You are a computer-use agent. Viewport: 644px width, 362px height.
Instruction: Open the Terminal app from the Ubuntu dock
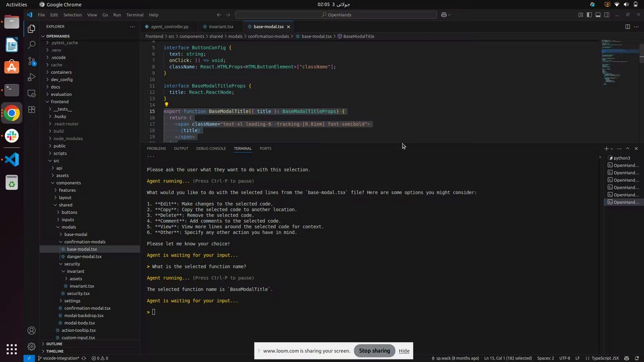(12, 90)
